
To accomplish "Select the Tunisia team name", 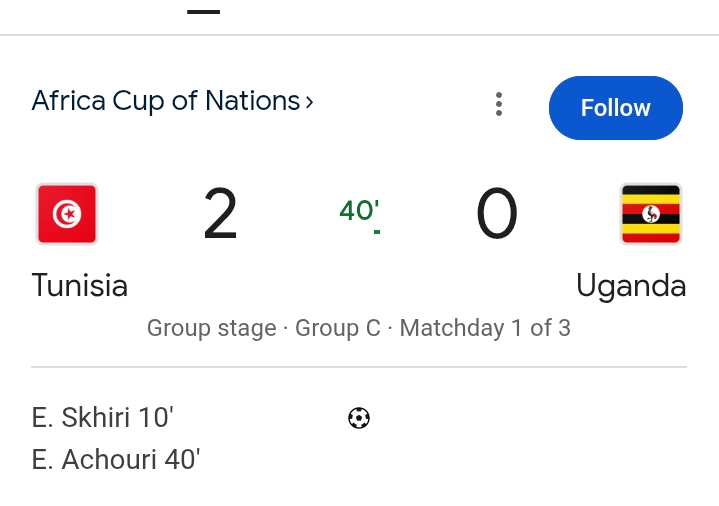I will tap(80, 286).
